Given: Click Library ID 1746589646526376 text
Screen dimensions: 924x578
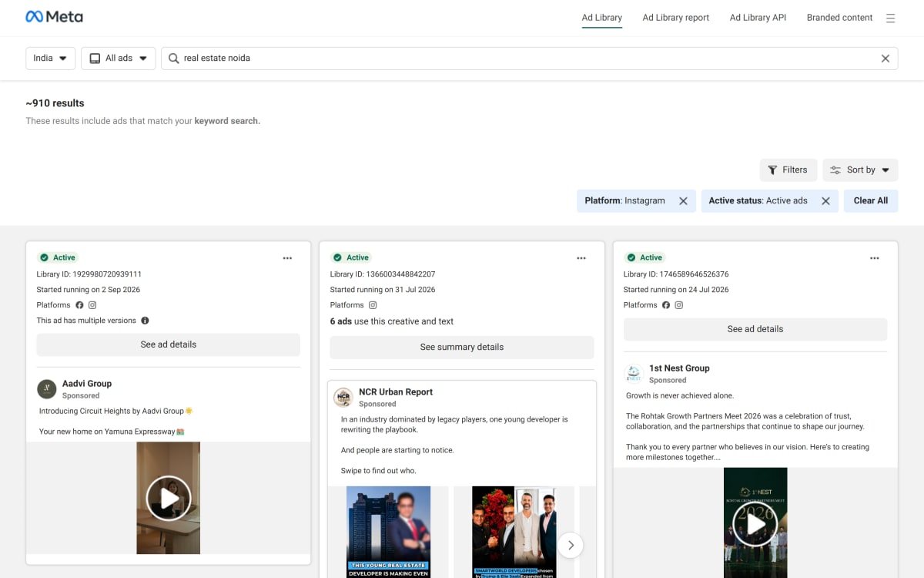Looking at the screenshot, I should point(676,274).
